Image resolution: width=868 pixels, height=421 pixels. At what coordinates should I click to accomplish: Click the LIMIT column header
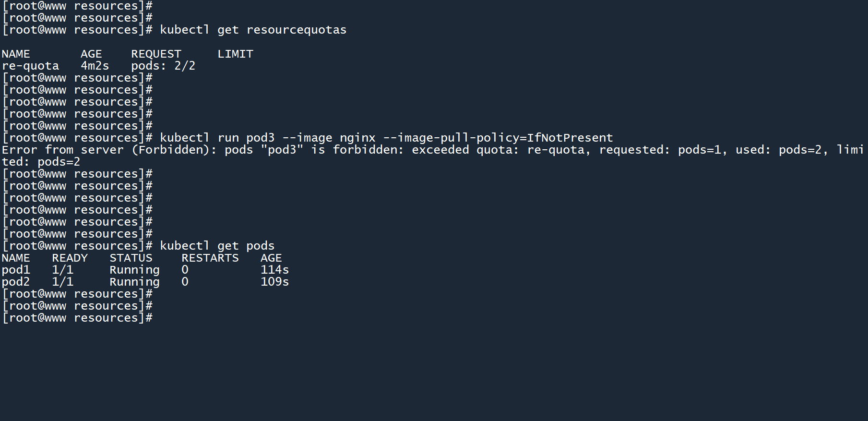coord(235,54)
